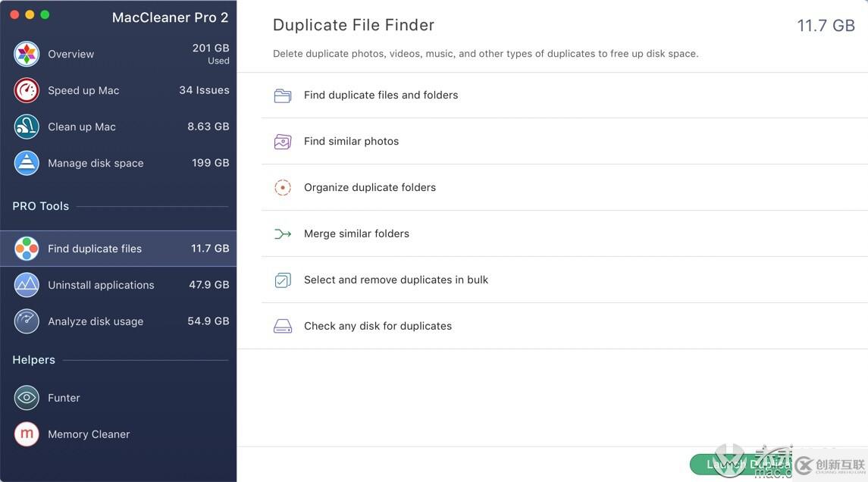The image size is (868, 482).
Task: Click the dotted circle icon for Organize duplicate folders
Action: pos(282,188)
